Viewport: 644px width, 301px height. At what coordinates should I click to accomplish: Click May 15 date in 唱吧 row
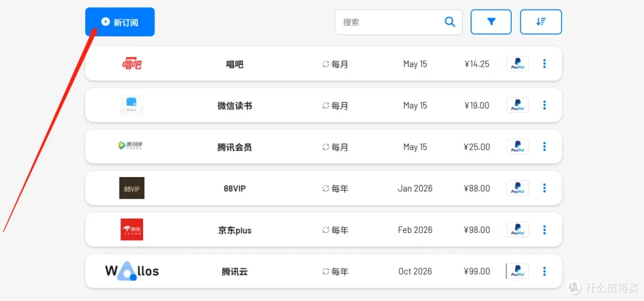coord(415,64)
